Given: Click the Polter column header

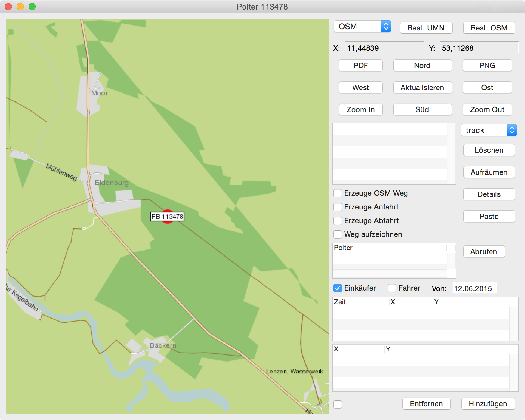Looking at the screenshot, I should (x=390, y=248).
